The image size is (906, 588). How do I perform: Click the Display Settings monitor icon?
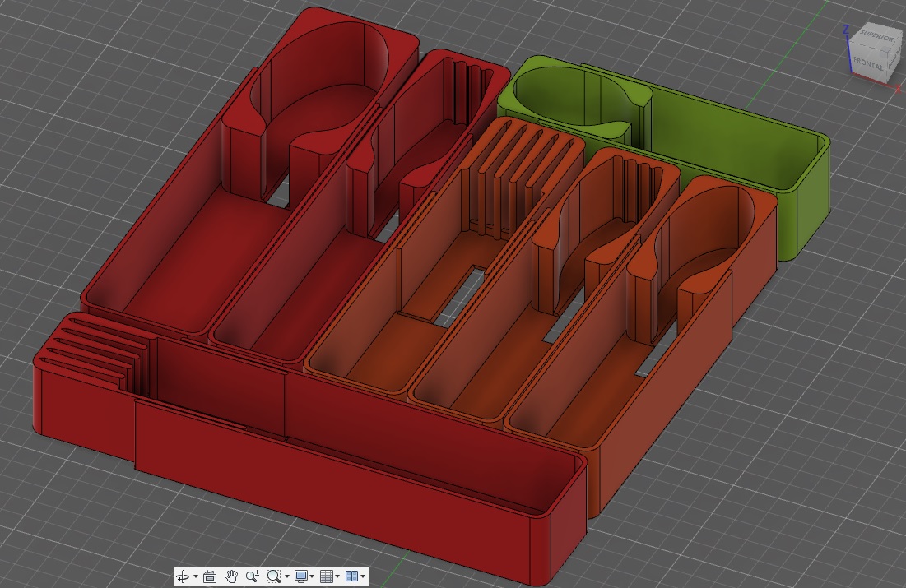(x=301, y=576)
